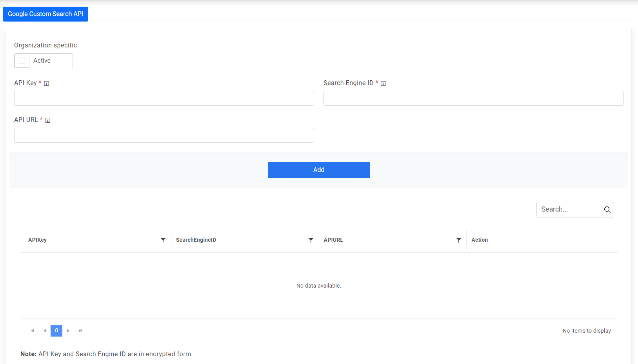
Task: Toggle the Active checkbox
Action: point(22,61)
